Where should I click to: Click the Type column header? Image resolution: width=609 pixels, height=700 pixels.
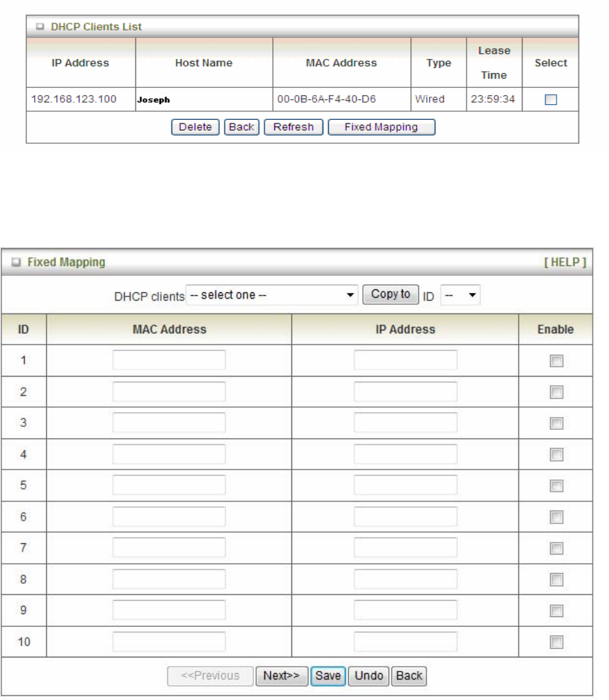point(439,63)
